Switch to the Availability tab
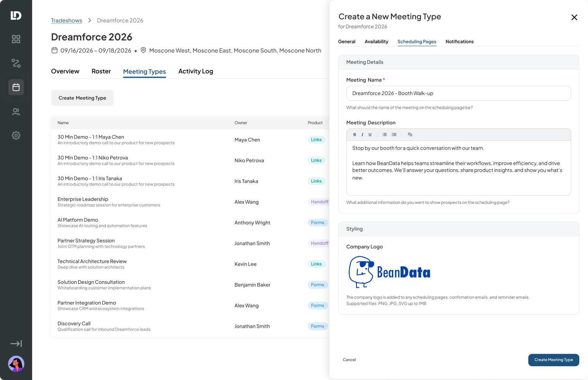This screenshot has width=588, height=380. (376, 41)
